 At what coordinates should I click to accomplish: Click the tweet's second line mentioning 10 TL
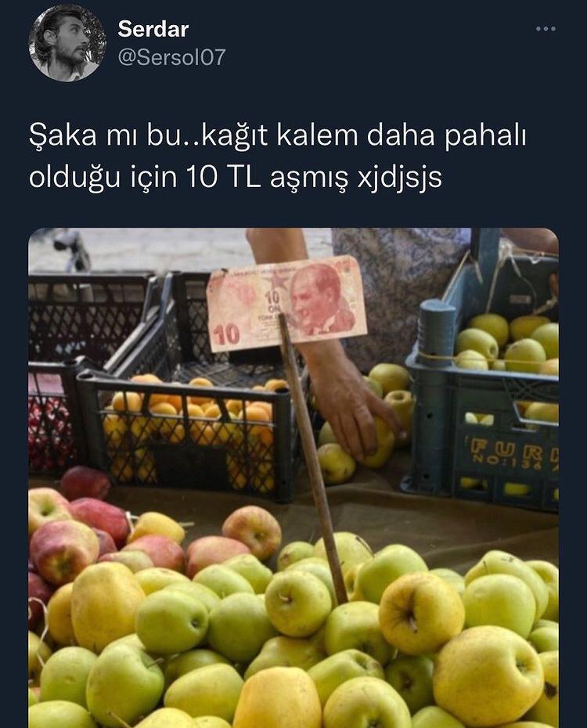point(236,178)
